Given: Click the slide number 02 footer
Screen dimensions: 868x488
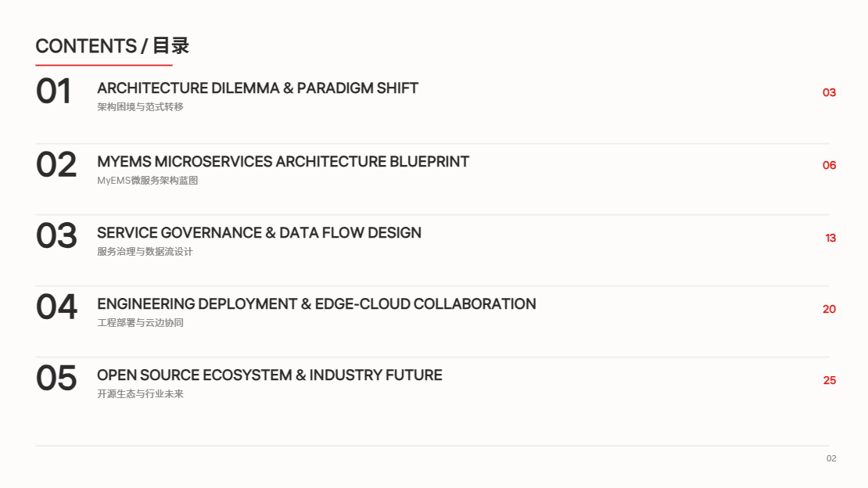Looking at the screenshot, I should [831, 458].
